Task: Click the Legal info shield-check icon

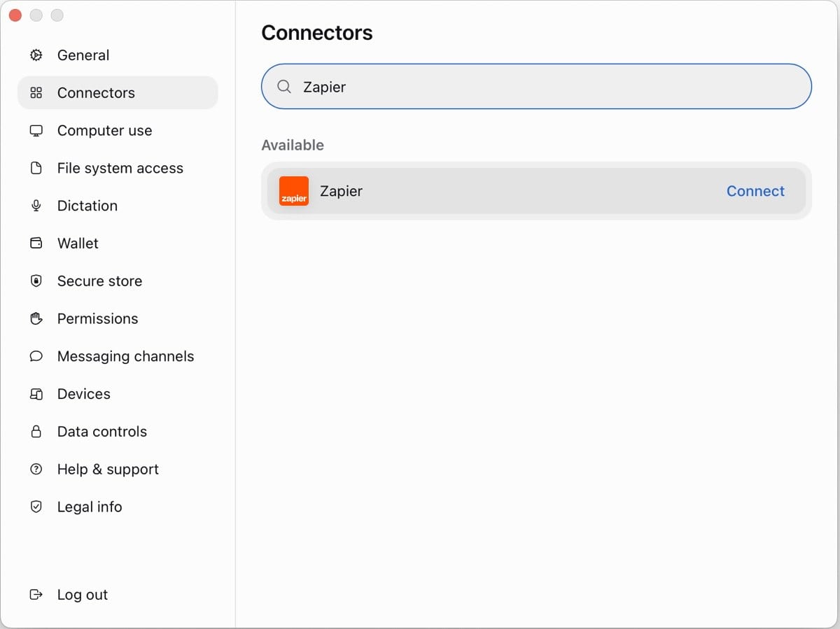Action: [x=36, y=507]
